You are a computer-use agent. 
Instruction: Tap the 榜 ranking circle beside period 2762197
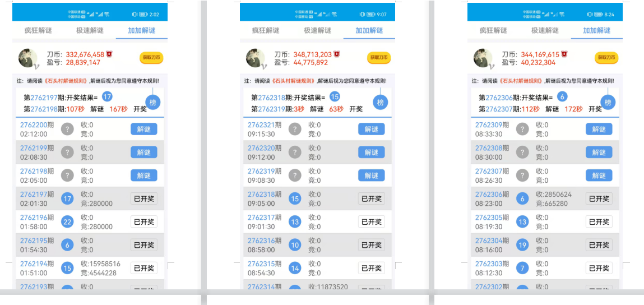(x=153, y=103)
